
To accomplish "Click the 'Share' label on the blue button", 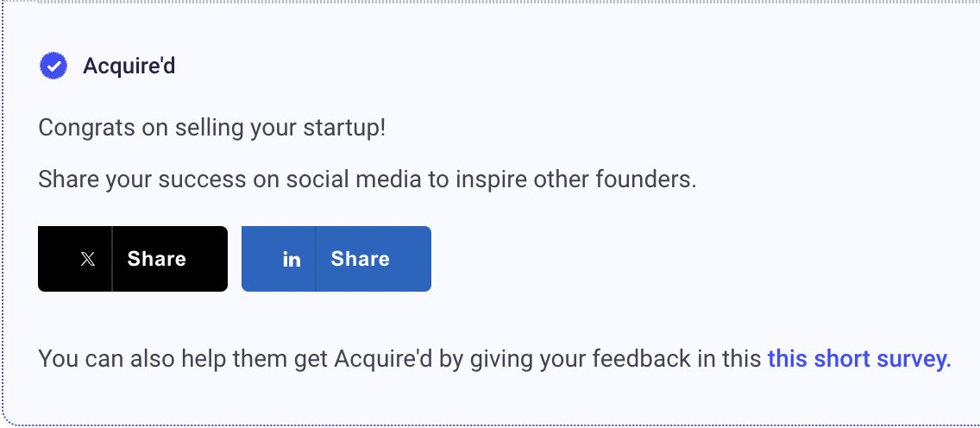I will [x=360, y=259].
